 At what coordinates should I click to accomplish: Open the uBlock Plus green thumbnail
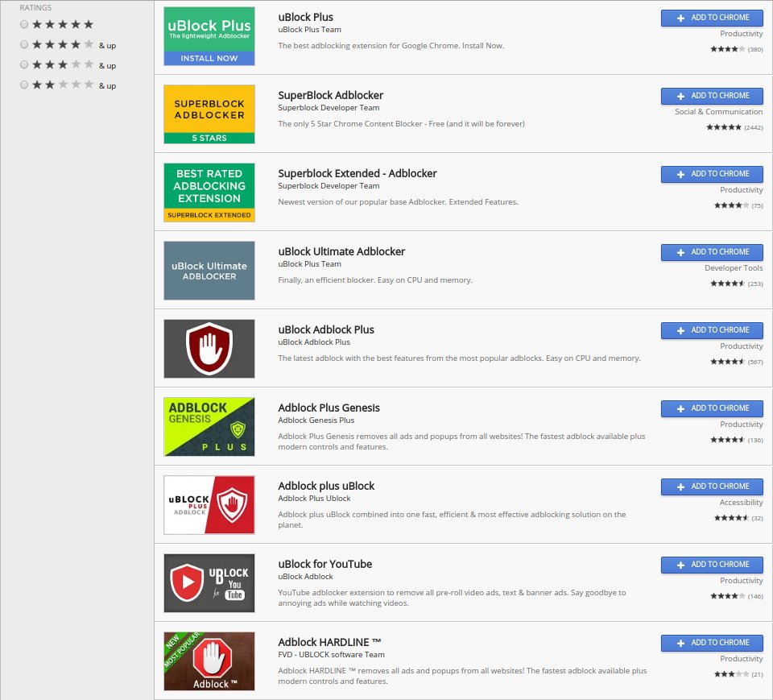point(209,36)
